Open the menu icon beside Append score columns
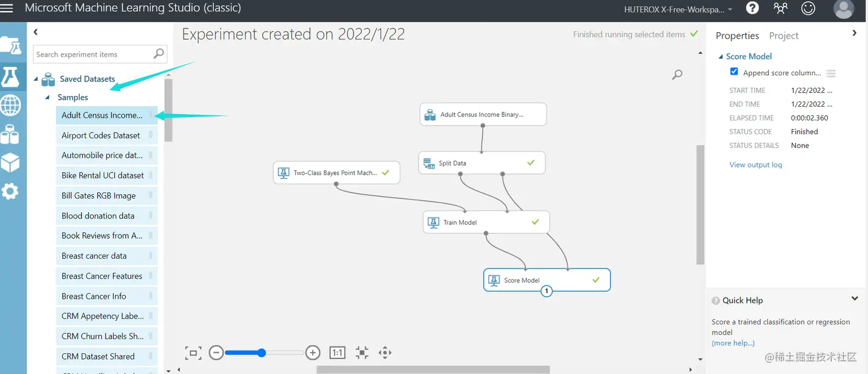 [831, 73]
